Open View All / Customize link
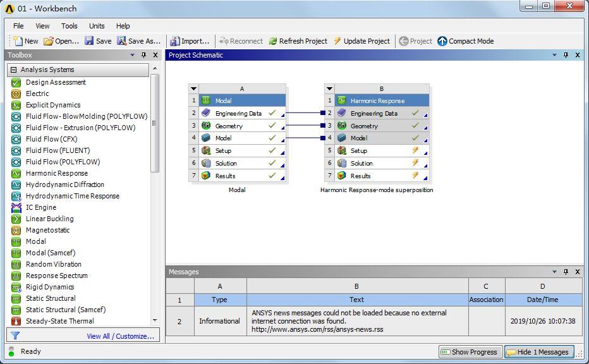 click(x=121, y=336)
